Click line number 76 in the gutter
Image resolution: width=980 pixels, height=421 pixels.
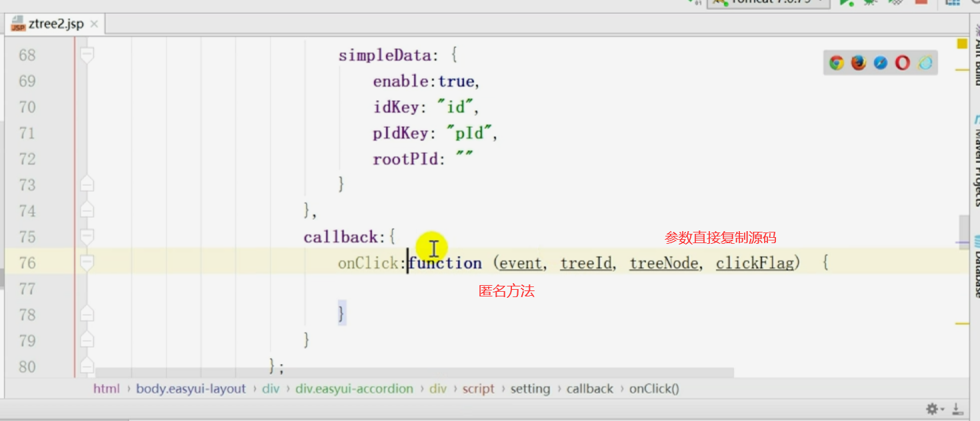click(27, 263)
